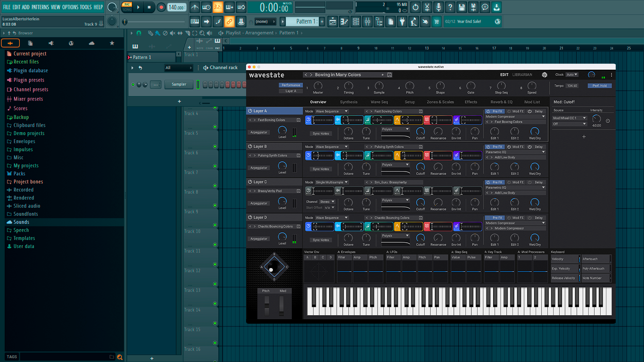Click Layer A Cutoff knob
This screenshot has height=362, width=644.
click(x=421, y=132)
